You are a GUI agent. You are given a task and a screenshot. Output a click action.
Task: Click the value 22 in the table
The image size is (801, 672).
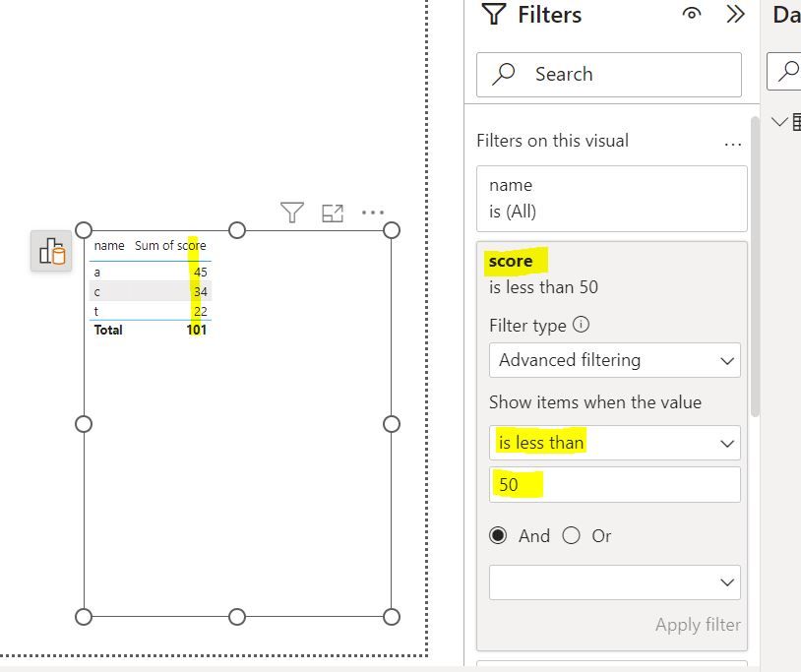pos(201,312)
